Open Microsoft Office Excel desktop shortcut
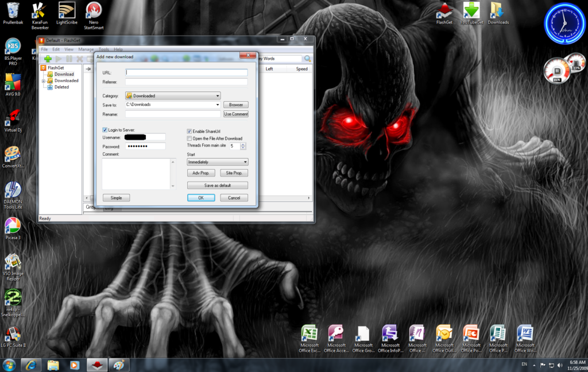The height and width of the screenshot is (372, 588). (310, 339)
